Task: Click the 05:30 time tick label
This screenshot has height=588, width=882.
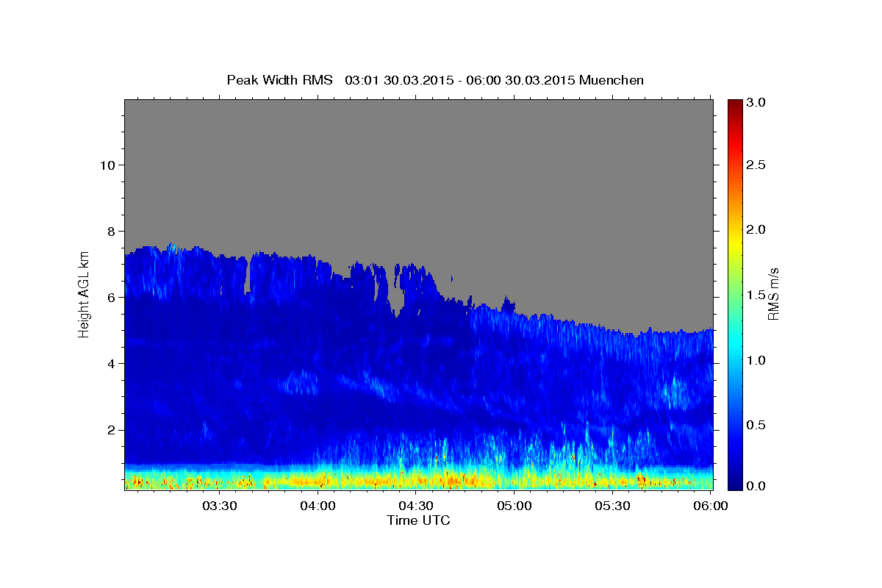Action: coord(613,506)
